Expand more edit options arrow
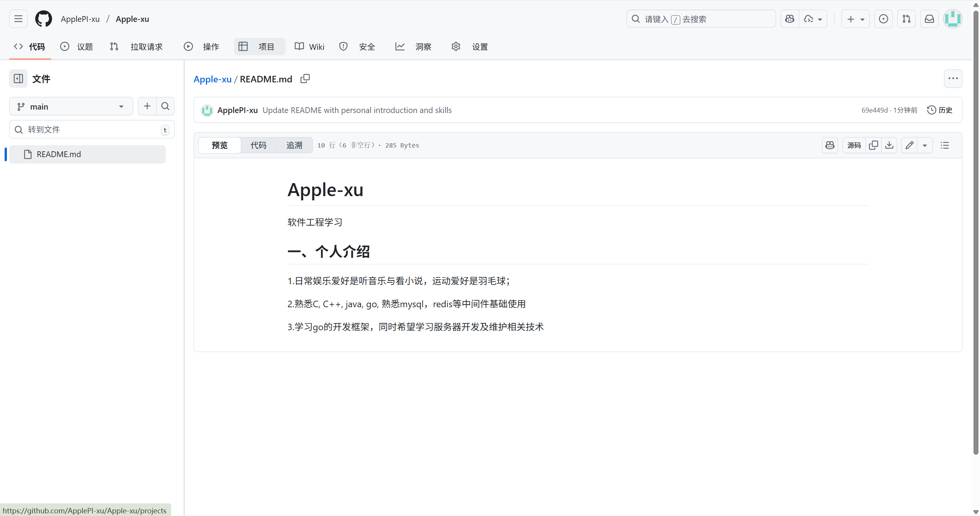Screen dimensions: 980x516 point(925,145)
